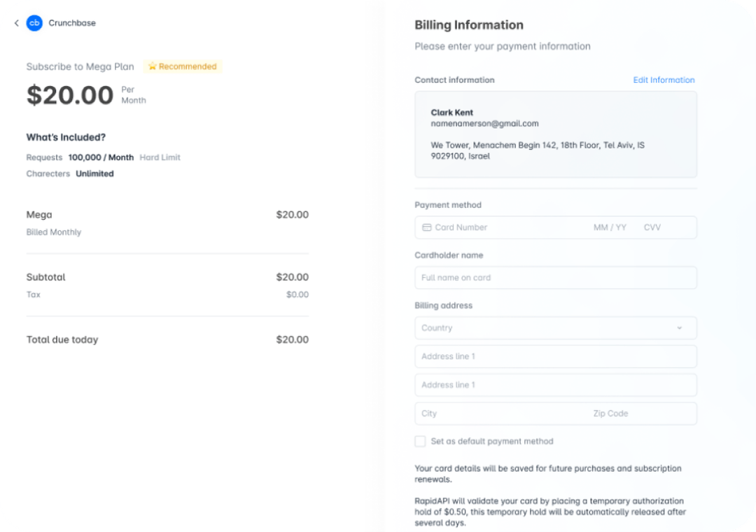Image resolution: width=756 pixels, height=532 pixels.
Task: Click the Full name on card field
Action: point(555,277)
